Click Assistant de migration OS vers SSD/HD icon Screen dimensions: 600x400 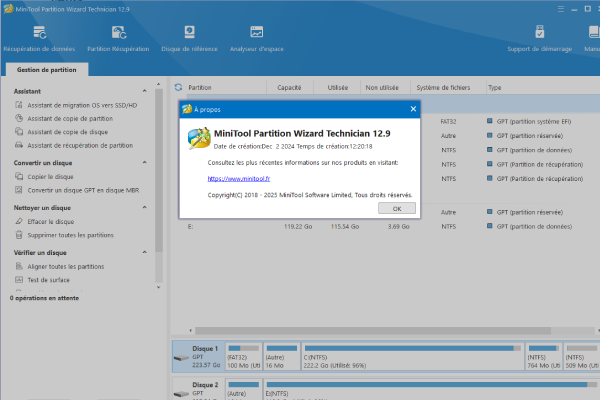pyautogui.click(x=19, y=105)
